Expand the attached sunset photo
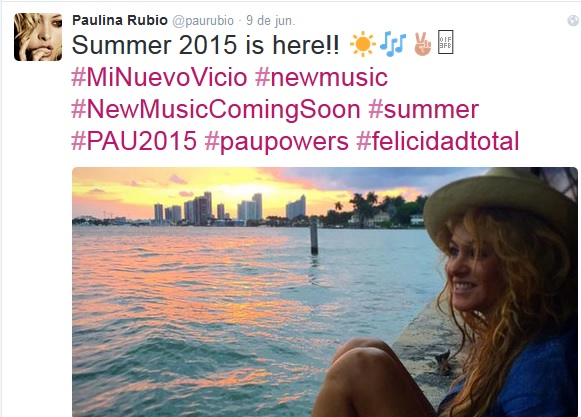 [x=325, y=292]
